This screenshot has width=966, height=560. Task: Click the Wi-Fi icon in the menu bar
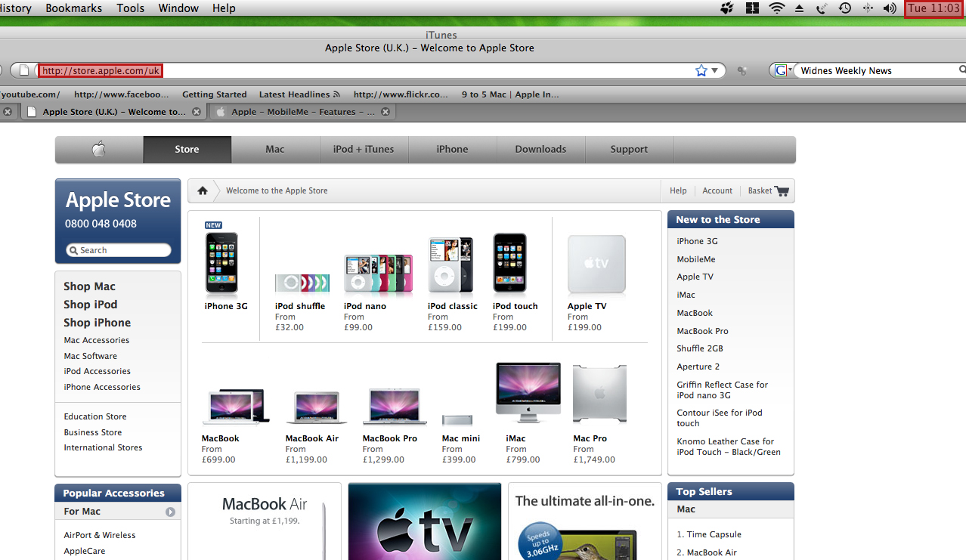pyautogui.click(x=776, y=8)
